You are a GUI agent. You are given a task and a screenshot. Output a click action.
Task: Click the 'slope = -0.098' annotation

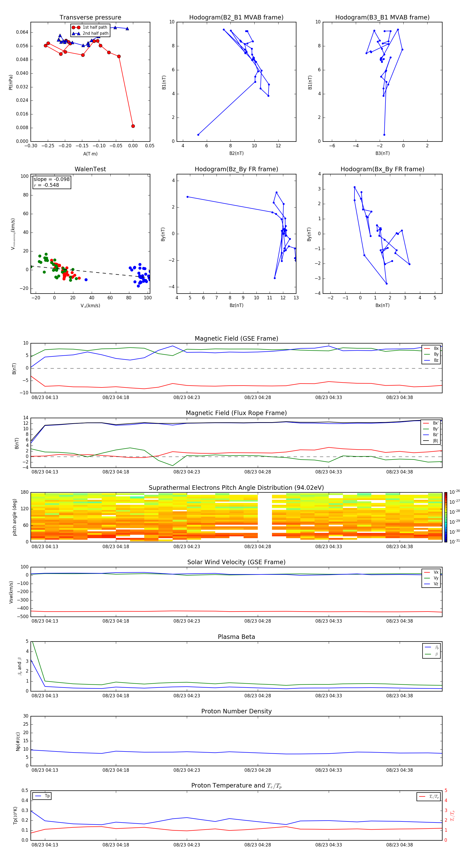(52, 179)
